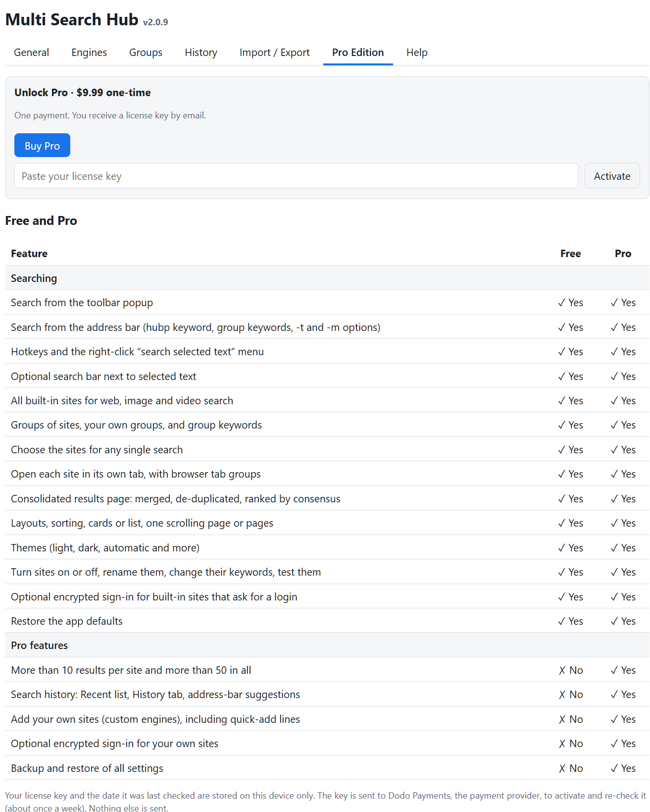The height and width of the screenshot is (812, 650).
Task: Click the Free 'No' cell for Backup and restore
Action: point(571,768)
